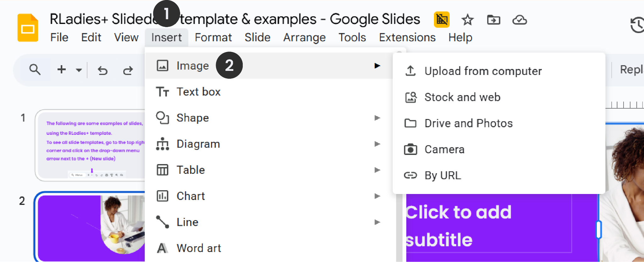Redo the last action
This screenshot has height=262, width=644.
coord(128,70)
